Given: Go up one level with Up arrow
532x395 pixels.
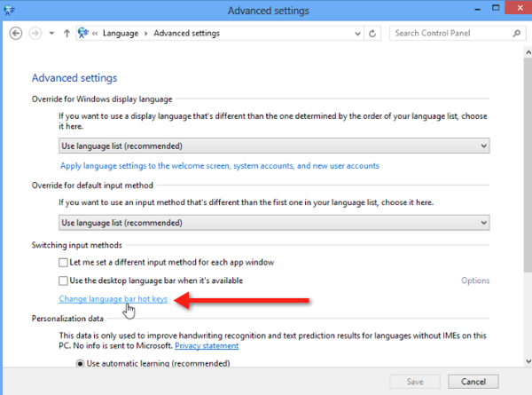Looking at the screenshot, I should click(66, 33).
